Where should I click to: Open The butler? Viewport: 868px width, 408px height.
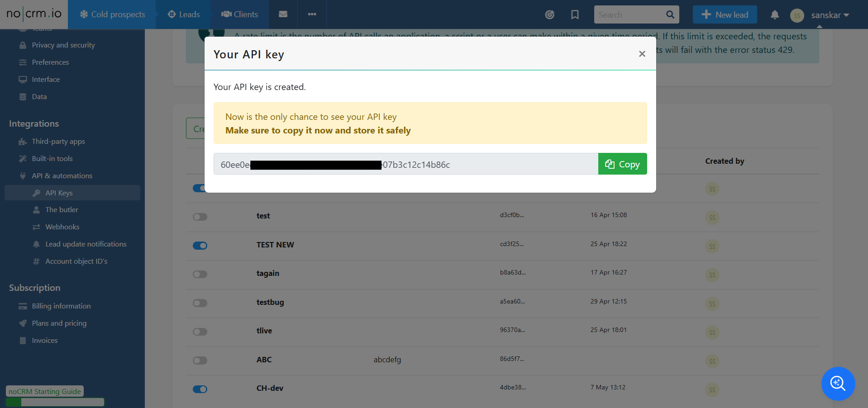pyautogui.click(x=62, y=210)
